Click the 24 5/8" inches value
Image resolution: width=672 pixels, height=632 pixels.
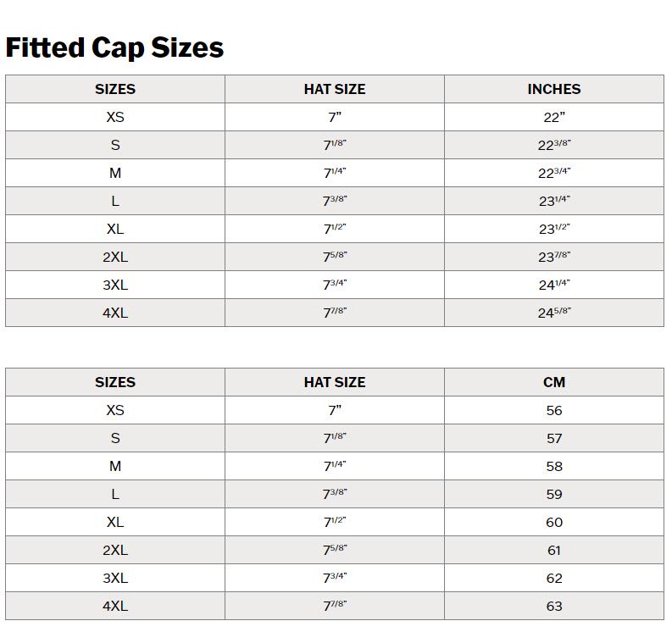[x=554, y=313]
